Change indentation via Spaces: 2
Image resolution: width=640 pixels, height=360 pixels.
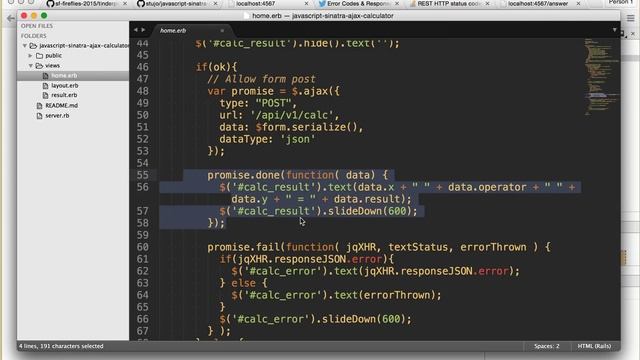point(547,346)
